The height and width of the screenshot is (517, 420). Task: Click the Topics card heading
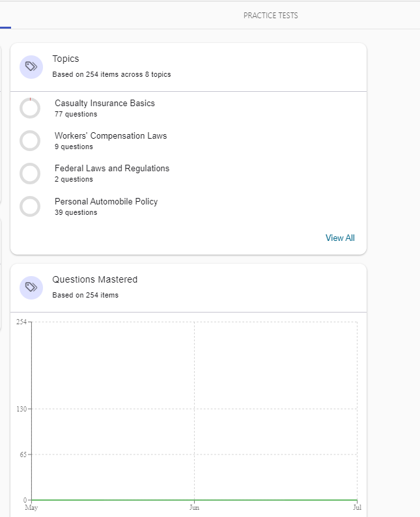[x=66, y=59]
